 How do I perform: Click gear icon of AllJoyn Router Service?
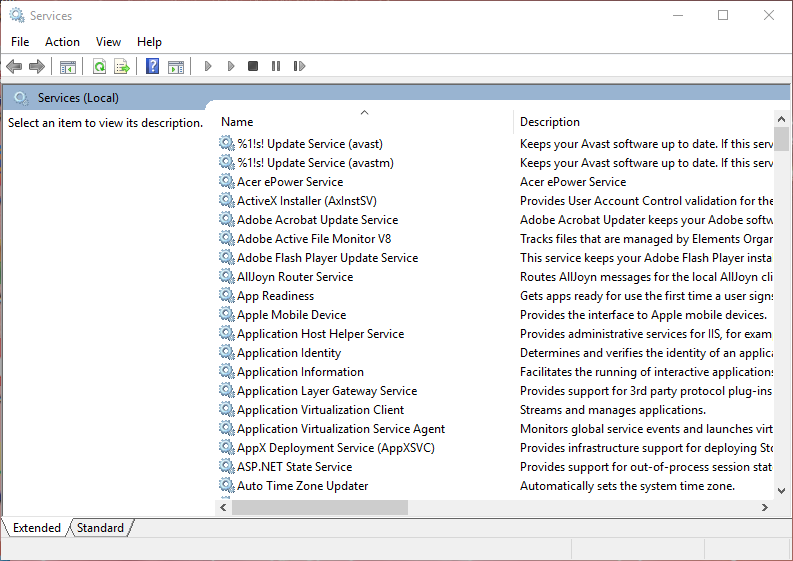pos(227,276)
